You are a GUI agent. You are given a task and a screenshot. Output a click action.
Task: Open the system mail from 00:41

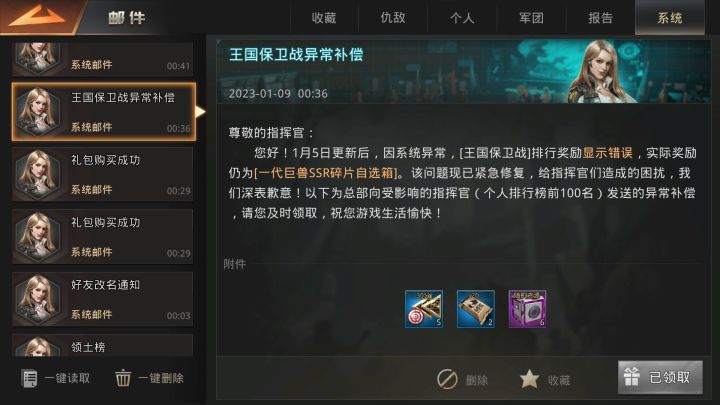tap(103, 60)
